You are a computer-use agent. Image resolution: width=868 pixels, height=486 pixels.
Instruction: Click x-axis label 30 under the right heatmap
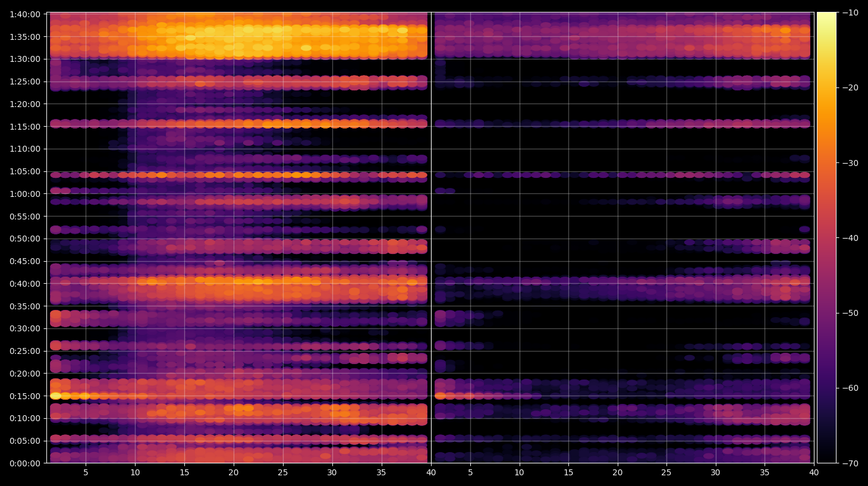coord(715,473)
